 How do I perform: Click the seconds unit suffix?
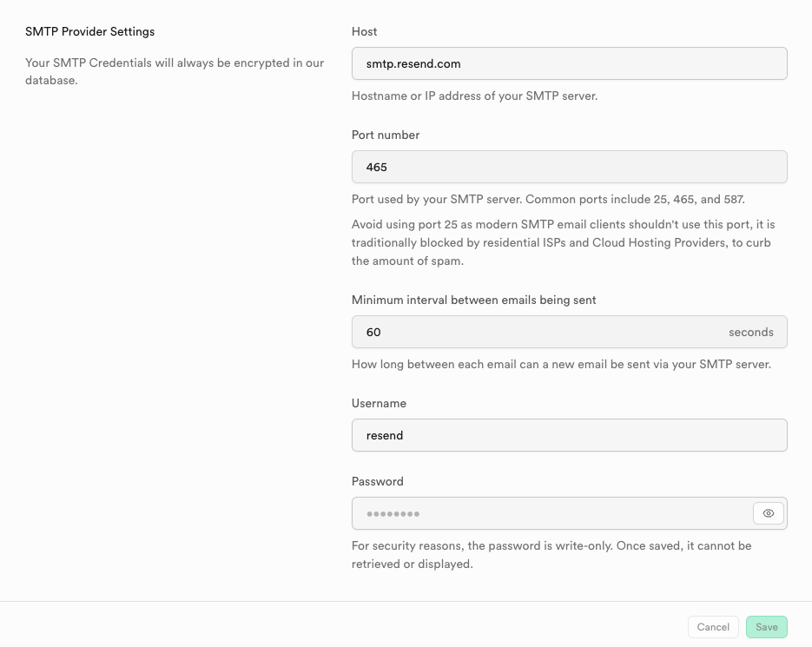point(750,332)
